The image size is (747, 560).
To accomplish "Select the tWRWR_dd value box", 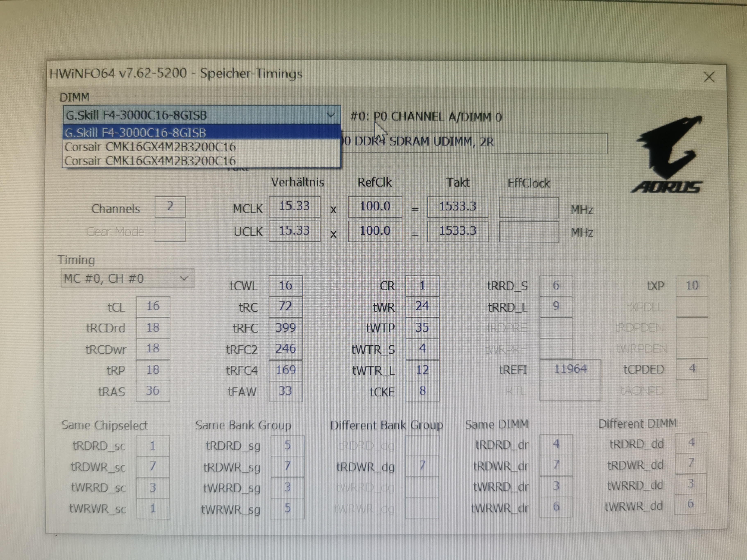I will [x=690, y=504].
